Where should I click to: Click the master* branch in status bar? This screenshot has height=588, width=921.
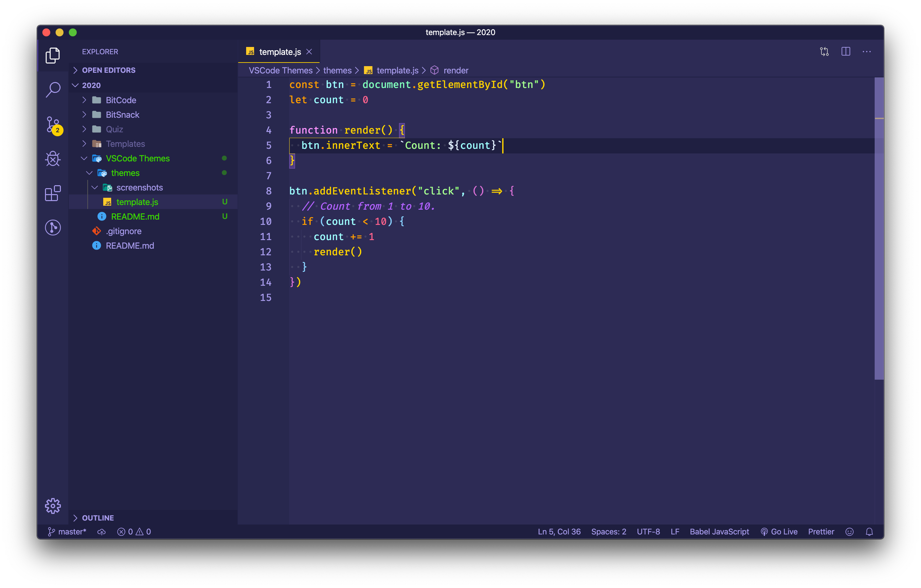tap(67, 531)
